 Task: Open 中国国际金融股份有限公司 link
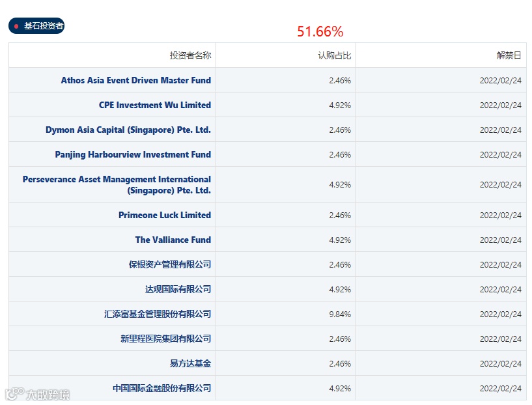(161, 388)
